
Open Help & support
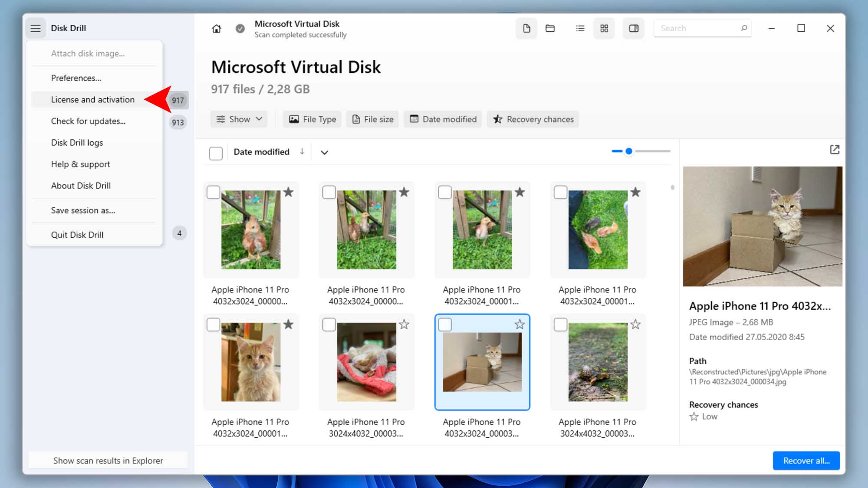click(94, 164)
